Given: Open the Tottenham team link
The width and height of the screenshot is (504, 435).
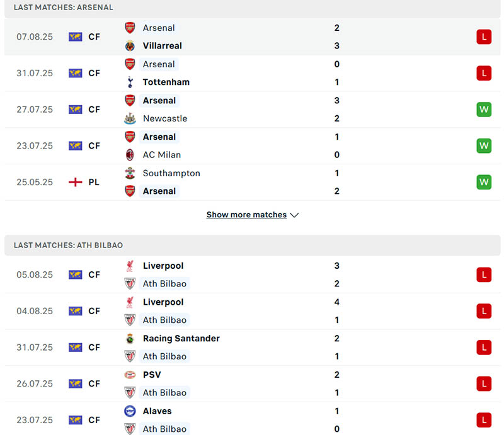Looking at the screenshot, I should (166, 82).
